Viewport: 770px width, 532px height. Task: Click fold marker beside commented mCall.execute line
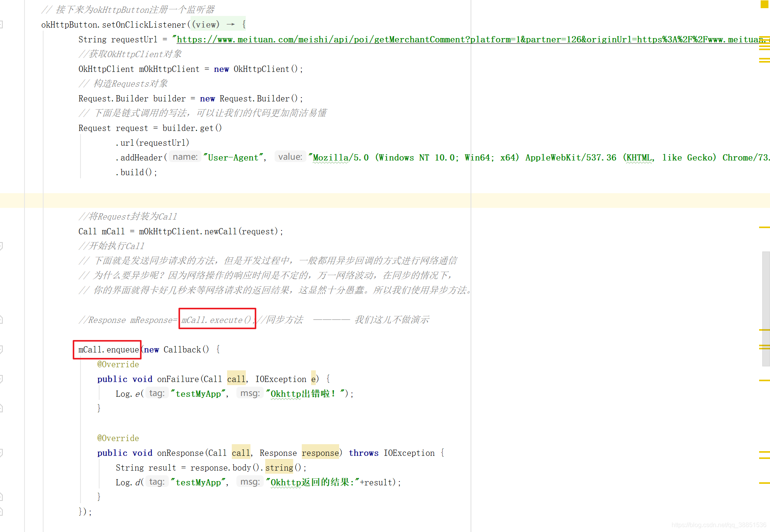point(1,320)
